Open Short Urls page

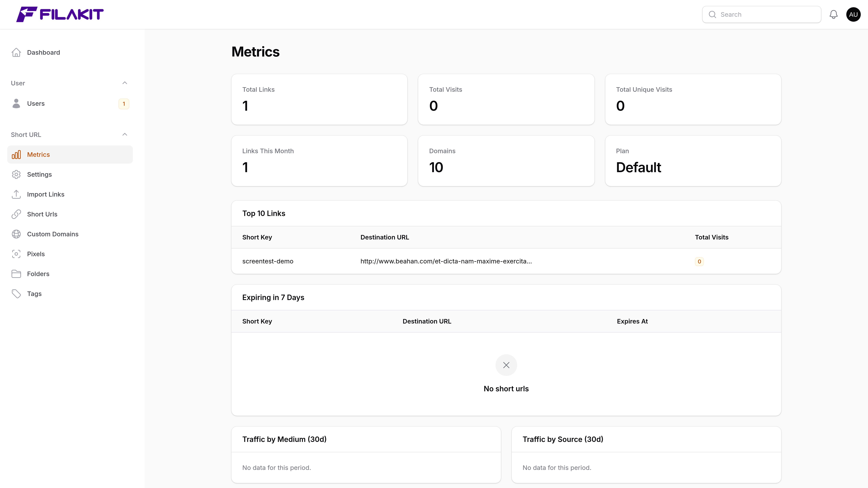pos(70,214)
